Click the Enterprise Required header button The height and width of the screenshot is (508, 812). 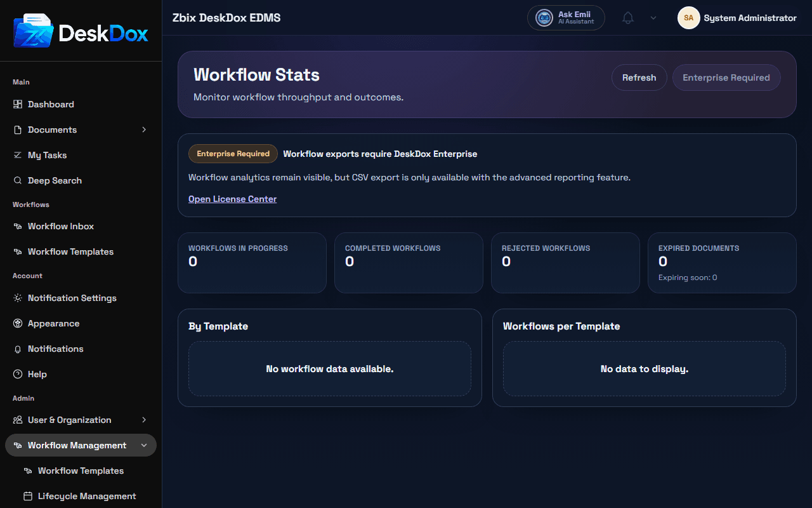pos(726,77)
